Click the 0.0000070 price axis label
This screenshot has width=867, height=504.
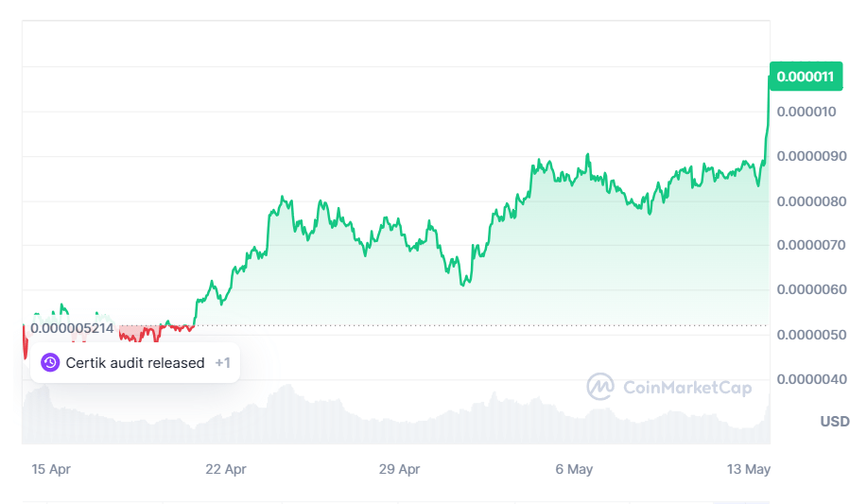811,245
